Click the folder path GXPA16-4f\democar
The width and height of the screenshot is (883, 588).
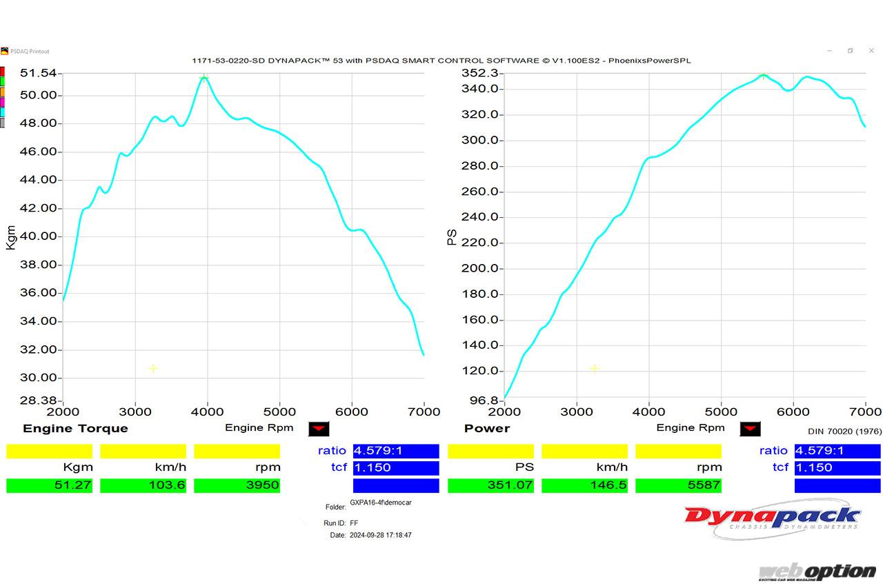click(x=380, y=503)
